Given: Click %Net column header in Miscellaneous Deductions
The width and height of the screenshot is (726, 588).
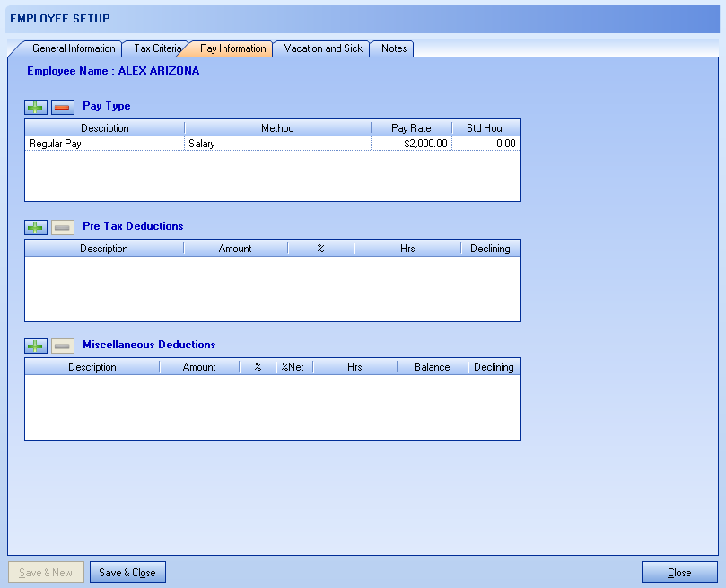Looking at the screenshot, I should (x=293, y=367).
